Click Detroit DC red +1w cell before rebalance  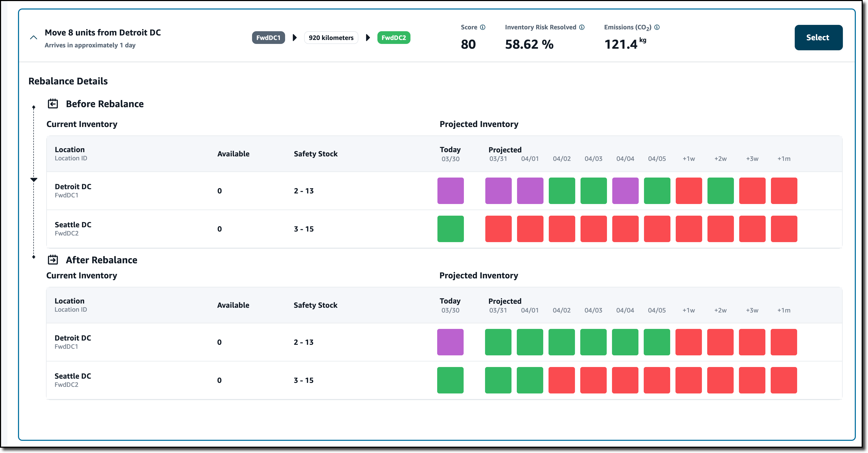[689, 191]
